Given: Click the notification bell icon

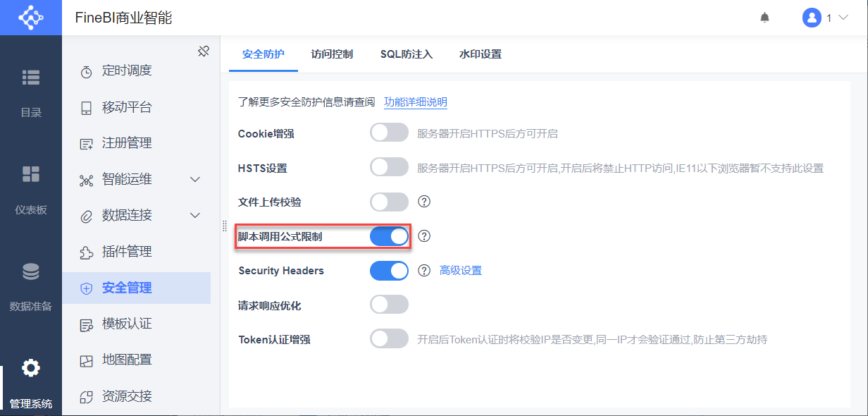Looking at the screenshot, I should [x=764, y=18].
